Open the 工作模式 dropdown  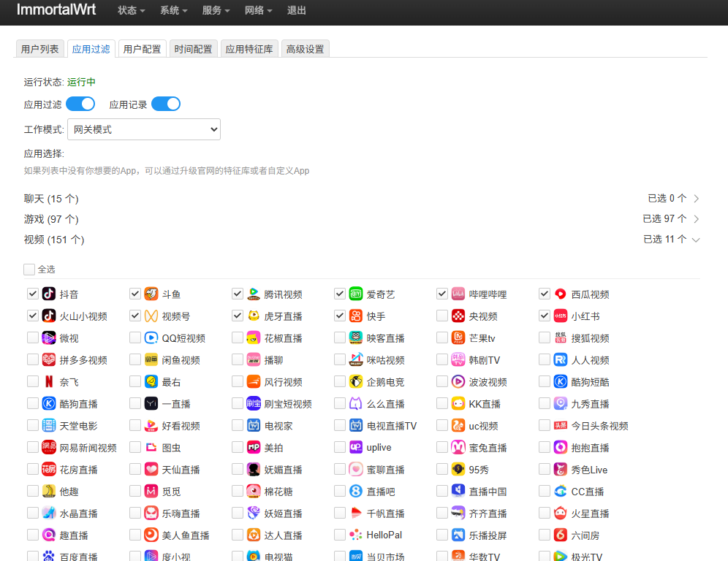coord(144,129)
